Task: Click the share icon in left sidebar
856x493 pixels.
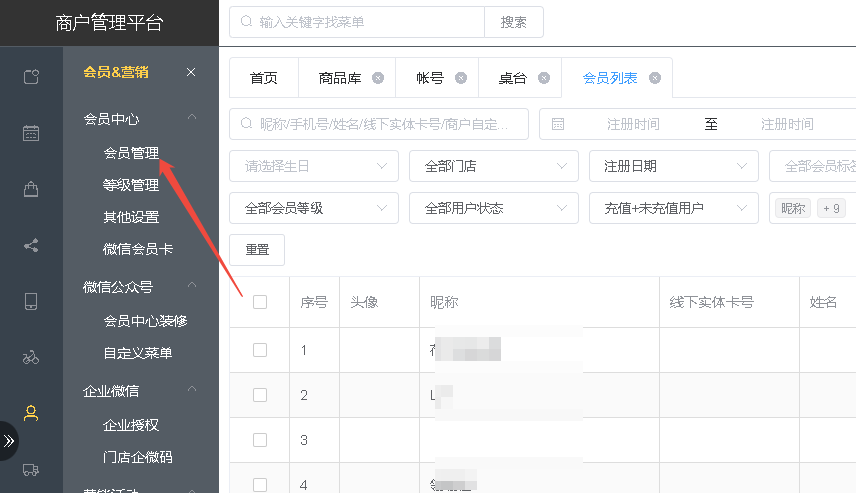Action: 31,245
